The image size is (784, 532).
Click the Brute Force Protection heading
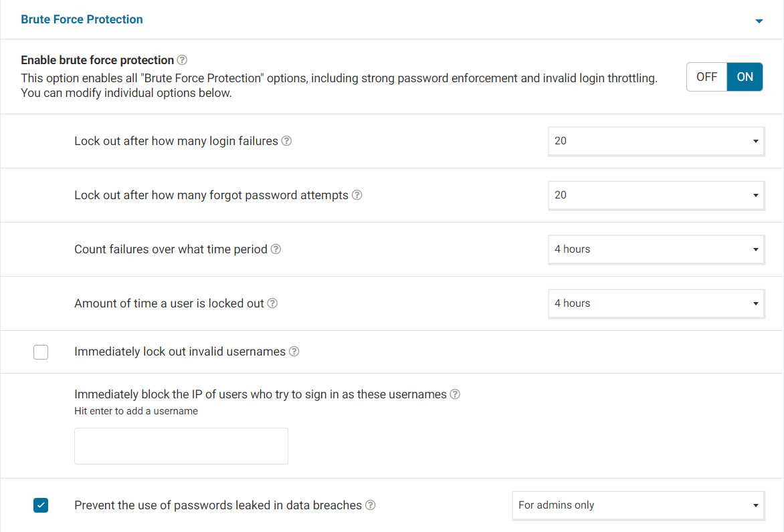(82, 19)
